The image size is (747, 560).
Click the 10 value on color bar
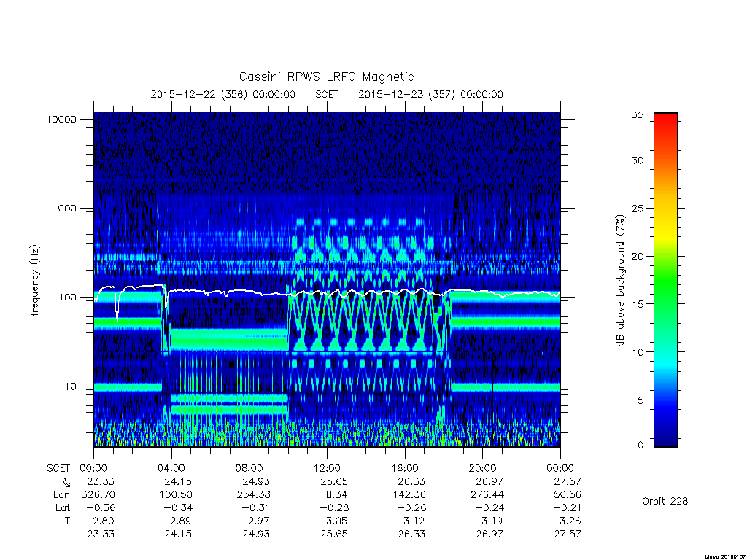click(x=638, y=352)
